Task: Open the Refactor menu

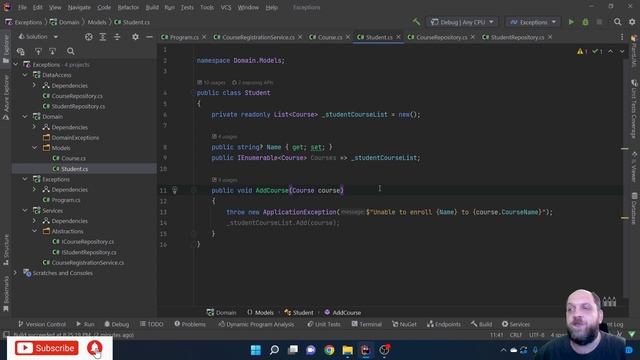Action: pyautogui.click(x=128, y=7)
